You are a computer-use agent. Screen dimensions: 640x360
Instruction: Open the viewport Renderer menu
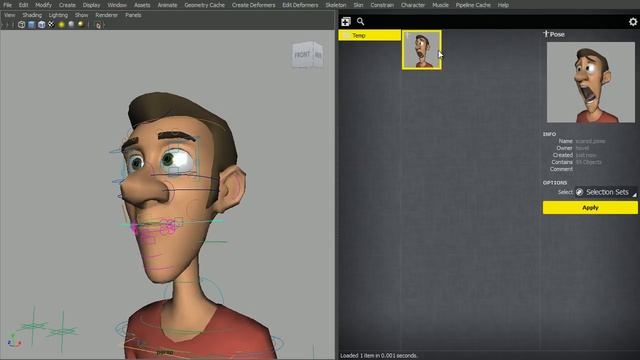tap(106, 15)
